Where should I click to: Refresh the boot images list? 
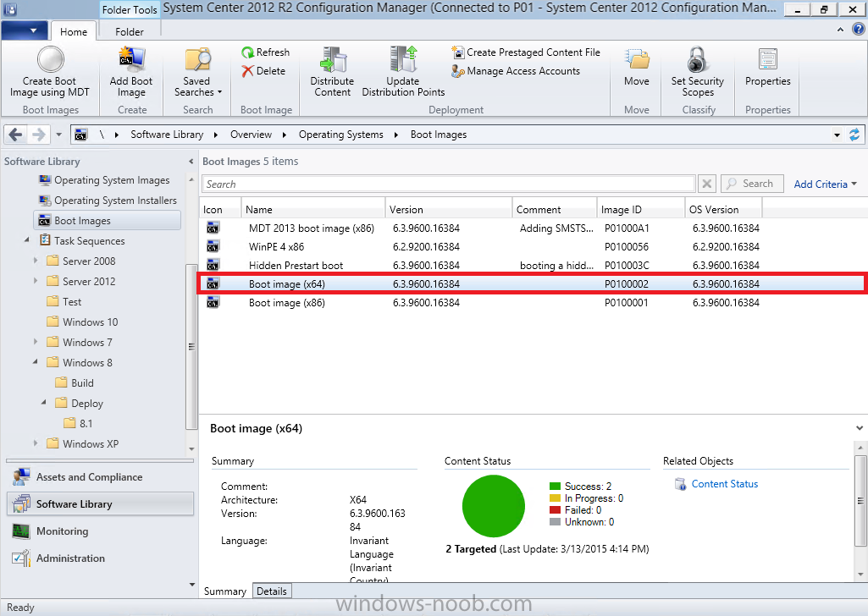(265, 52)
